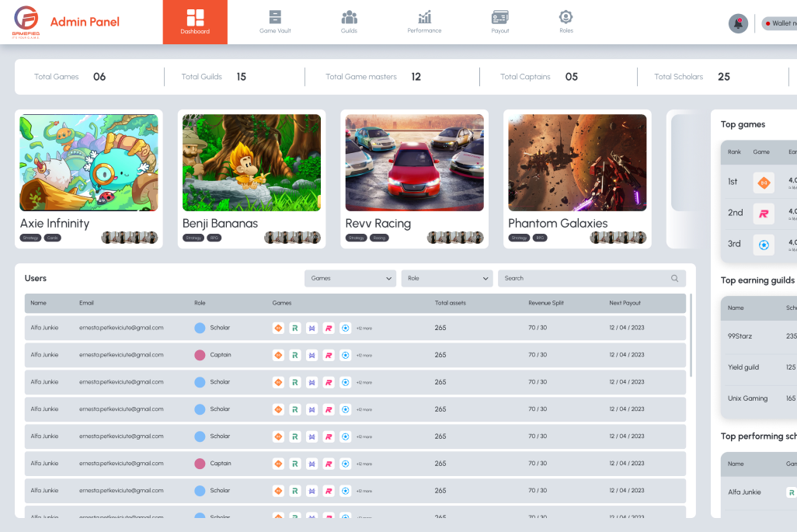This screenshot has height=532, width=797.
Task: Click the search magnifier icon in Users
Action: pyautogui.click(x=675, y=278)
